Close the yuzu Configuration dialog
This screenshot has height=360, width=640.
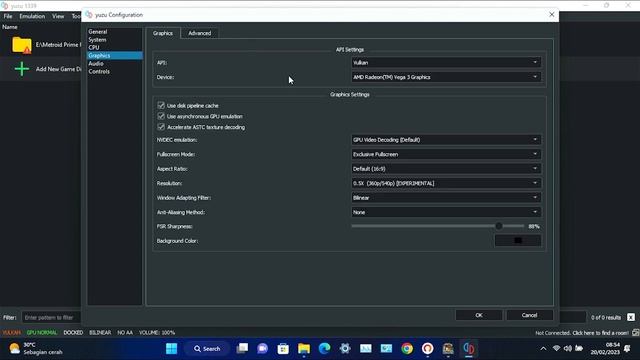point(551,15)
